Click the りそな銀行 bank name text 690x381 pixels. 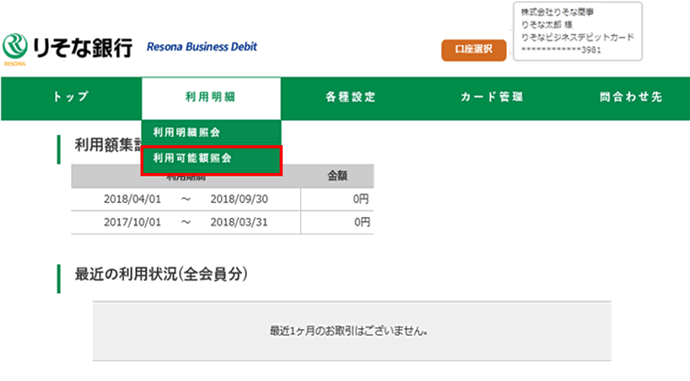82,48
